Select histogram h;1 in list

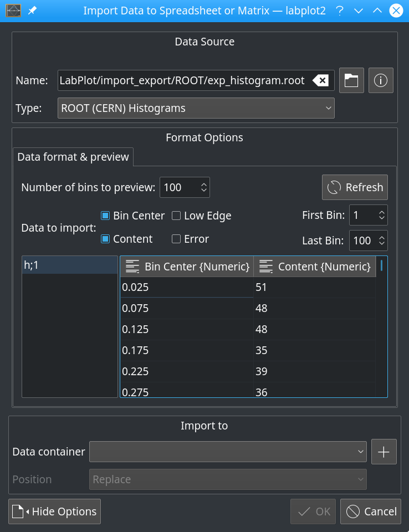(x=70, y=265)
